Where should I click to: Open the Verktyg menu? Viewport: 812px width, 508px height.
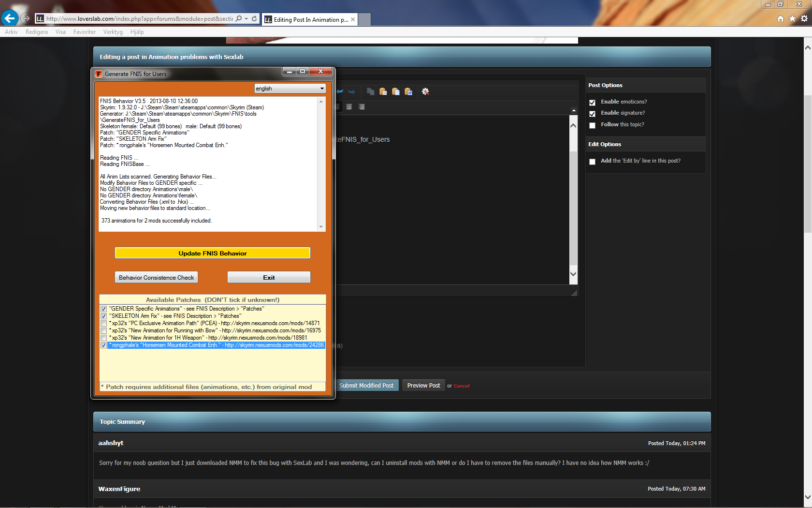click(x=113, y=32)
